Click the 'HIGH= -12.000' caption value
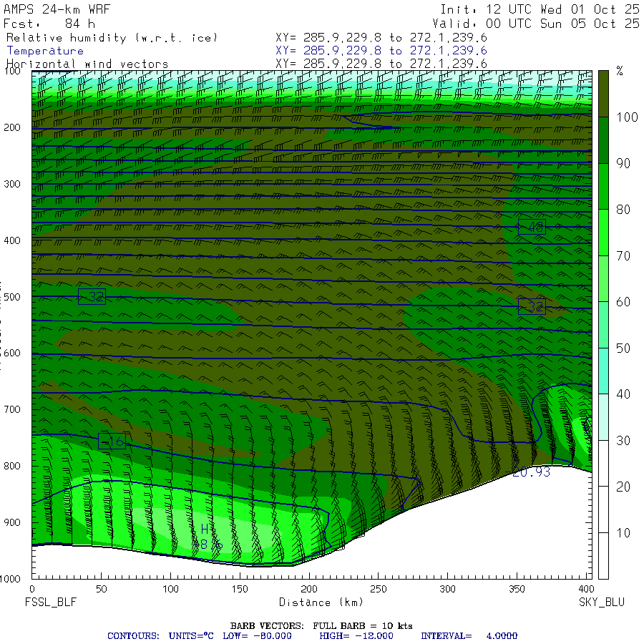Screen dimensions: 644x644 (x=356, y=636)
